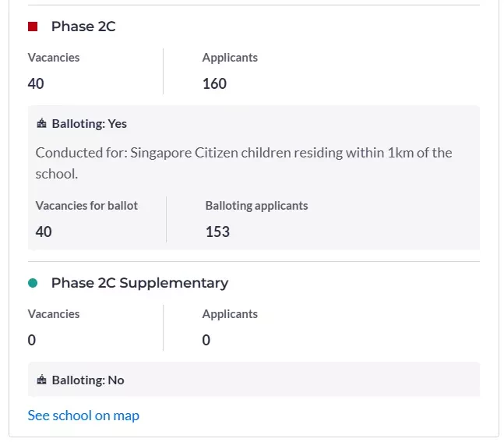The image size is (504, 442).
Task: Open the See school on map link
Action: pos(83,415)
